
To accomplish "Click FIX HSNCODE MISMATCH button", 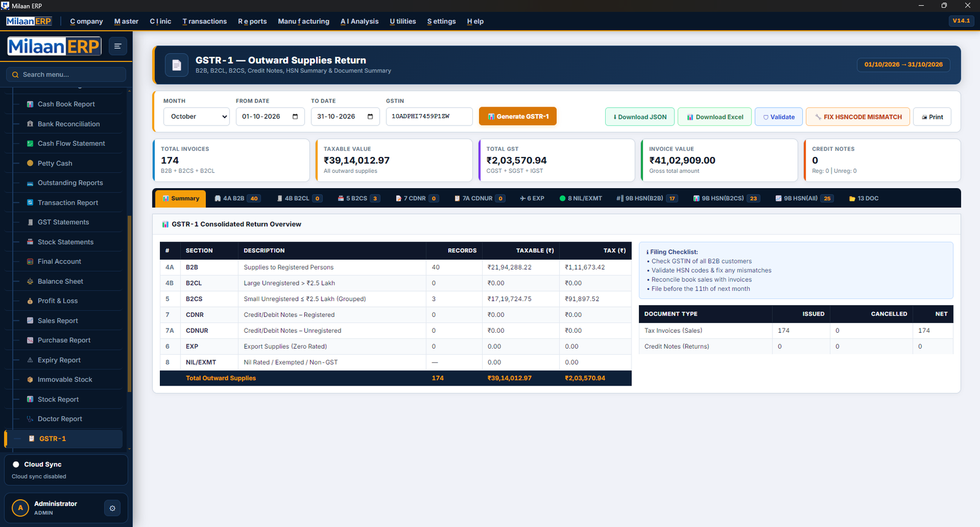I will click(x=858, y=117).
